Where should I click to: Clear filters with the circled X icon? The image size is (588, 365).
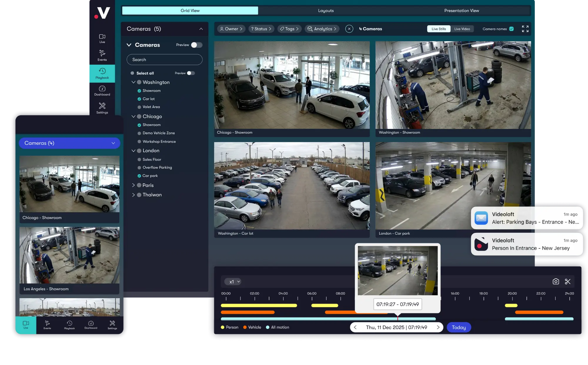349,29
